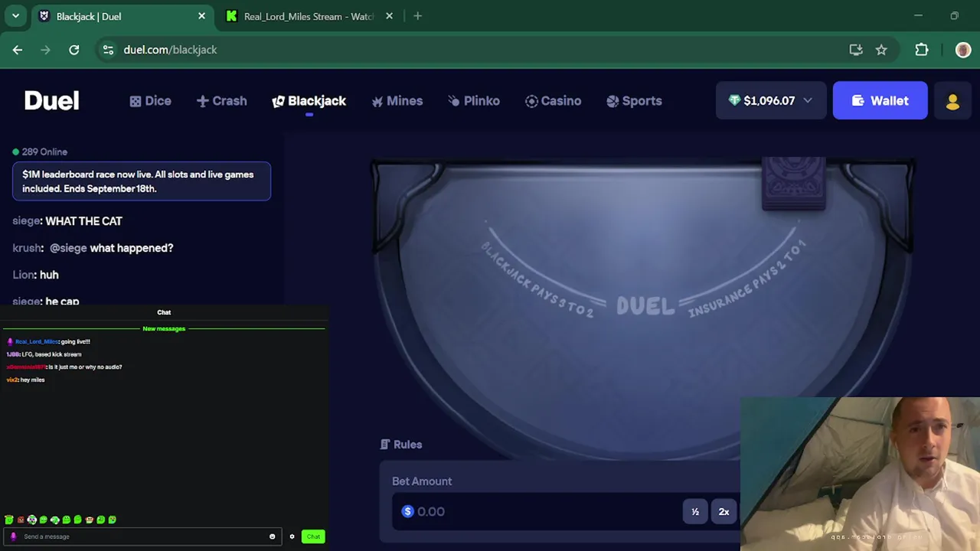Click Lion's username in chat

click(23, 275)
